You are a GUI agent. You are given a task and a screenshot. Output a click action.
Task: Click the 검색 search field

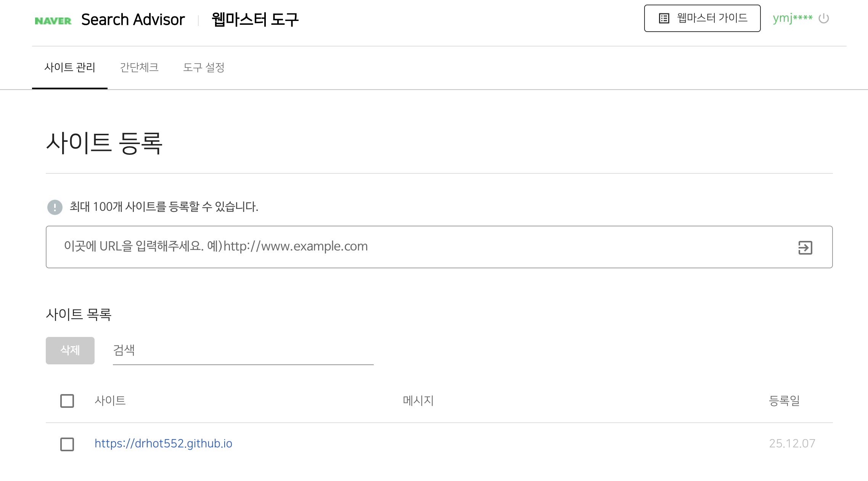tap(243, 350)
